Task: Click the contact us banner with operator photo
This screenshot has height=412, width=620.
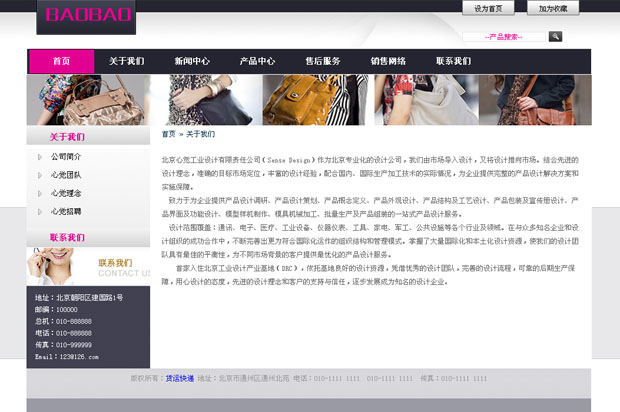Action: point(88,266)
